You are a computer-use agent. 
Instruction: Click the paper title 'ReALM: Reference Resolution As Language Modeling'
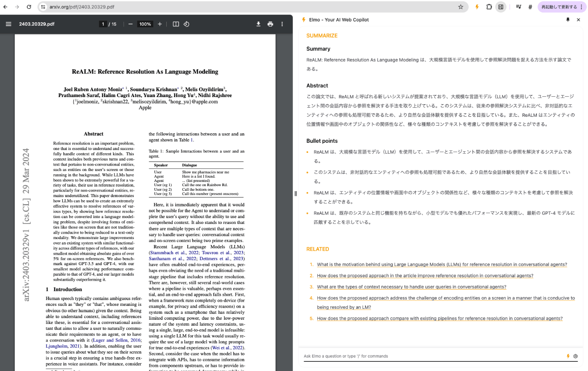point(145,72)
